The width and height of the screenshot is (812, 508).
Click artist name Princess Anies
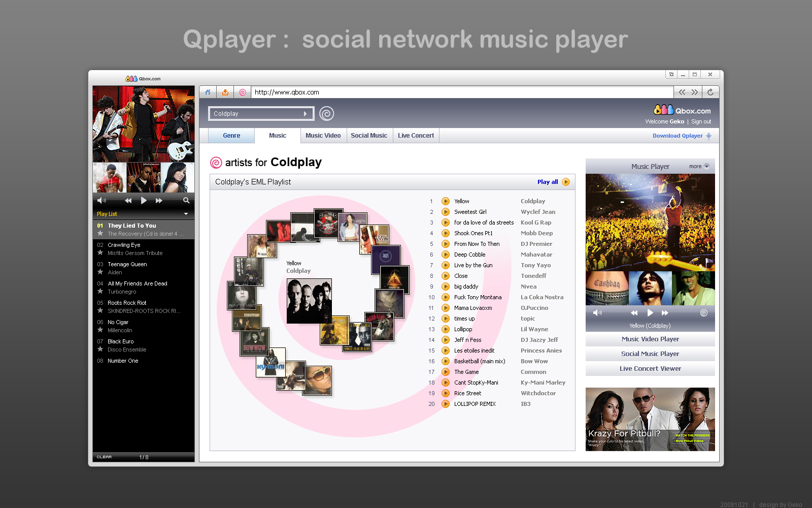[x=541, y=351]
